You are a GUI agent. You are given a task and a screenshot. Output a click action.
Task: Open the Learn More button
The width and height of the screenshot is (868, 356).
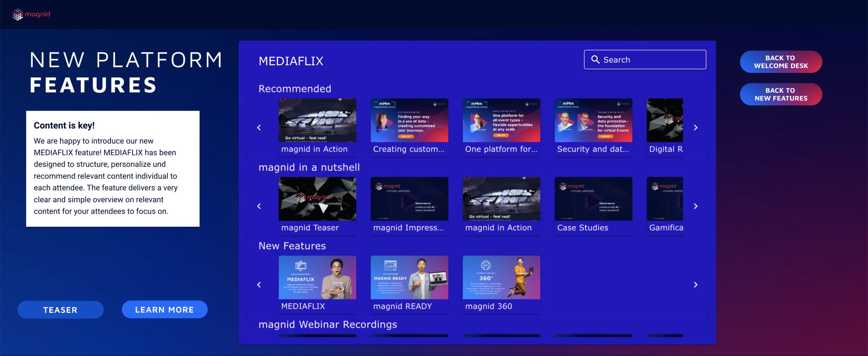164,310
